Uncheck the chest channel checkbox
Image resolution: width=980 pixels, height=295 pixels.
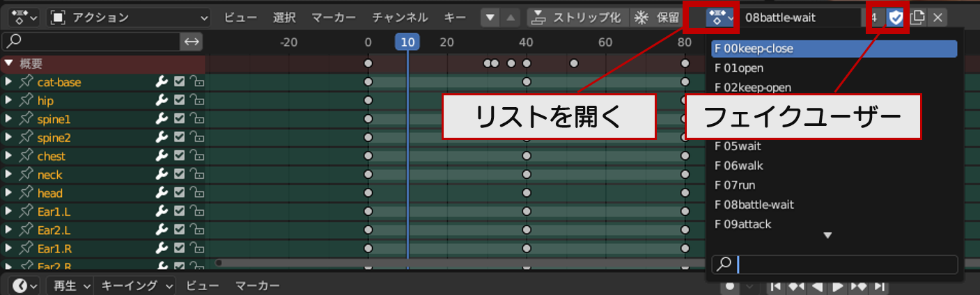pos(179,156)
